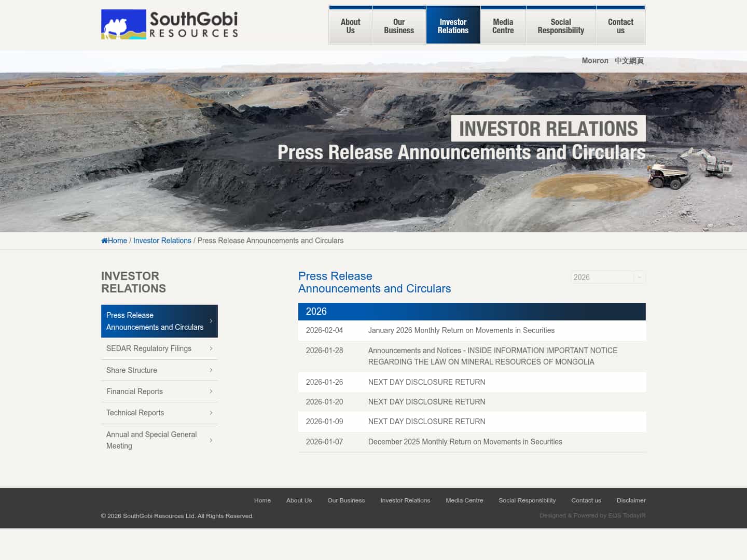This screenshot has height=560, width=747.
Task: Click the Investor Relations breadcrumb link
Action: coord(162,240)
